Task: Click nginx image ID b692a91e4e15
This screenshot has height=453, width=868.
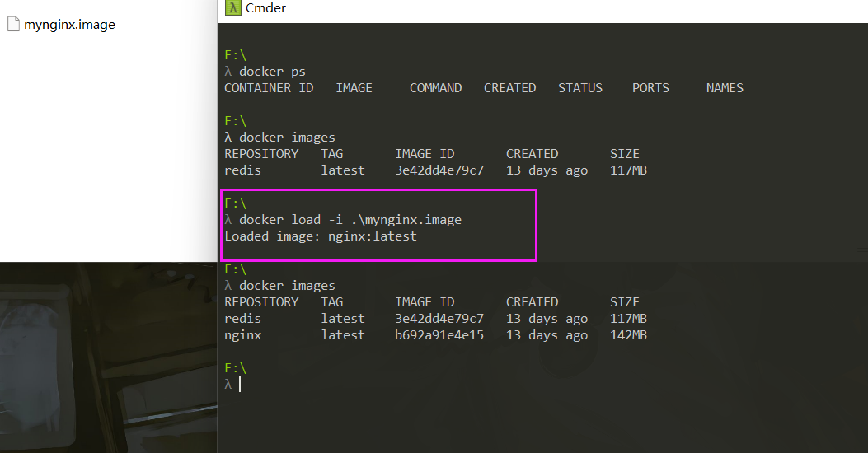Action: click(x=439, y=335)
